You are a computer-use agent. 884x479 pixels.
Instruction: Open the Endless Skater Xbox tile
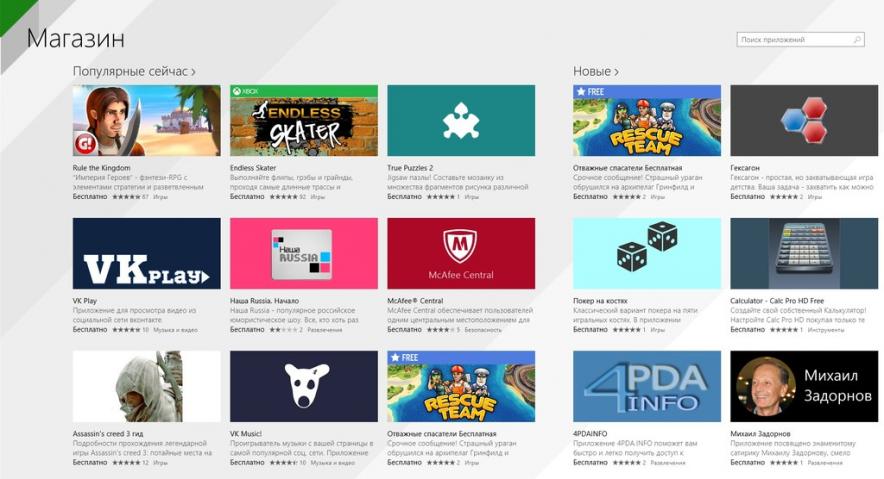tap(304, 121)
